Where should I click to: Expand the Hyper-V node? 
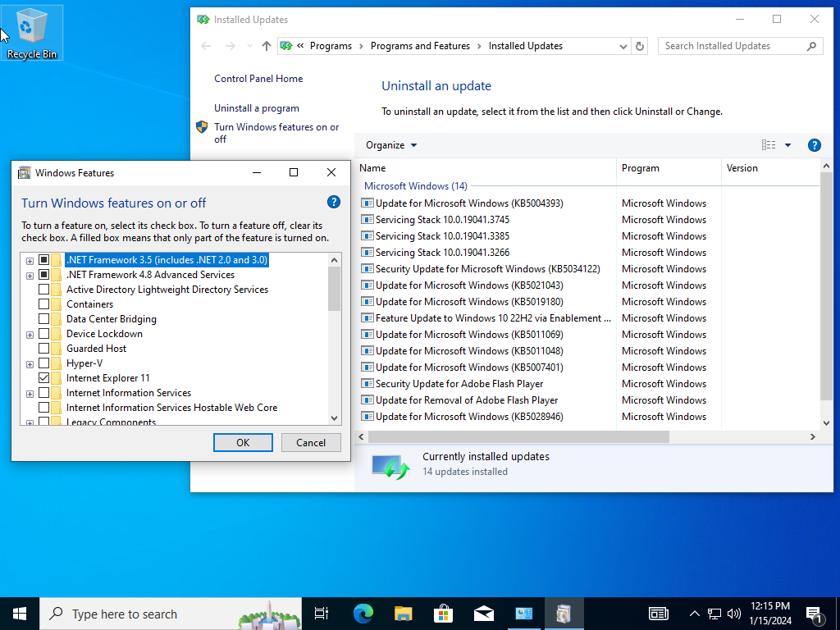30,364
